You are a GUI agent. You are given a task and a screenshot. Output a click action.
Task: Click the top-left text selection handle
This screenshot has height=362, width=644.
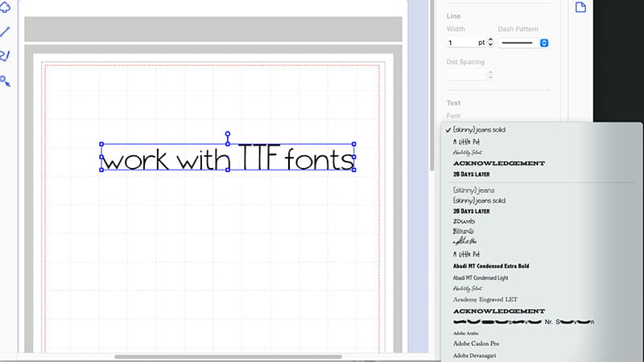tap(101, 145)
